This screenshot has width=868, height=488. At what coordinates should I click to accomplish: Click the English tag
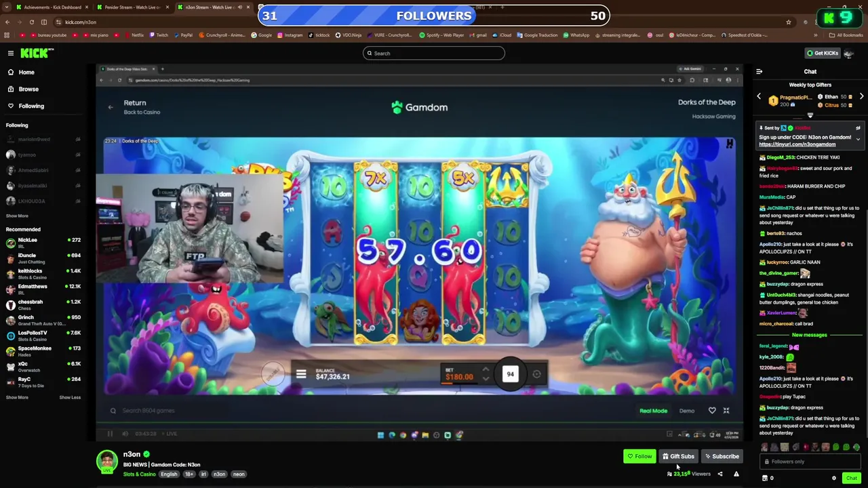(169, 474)
